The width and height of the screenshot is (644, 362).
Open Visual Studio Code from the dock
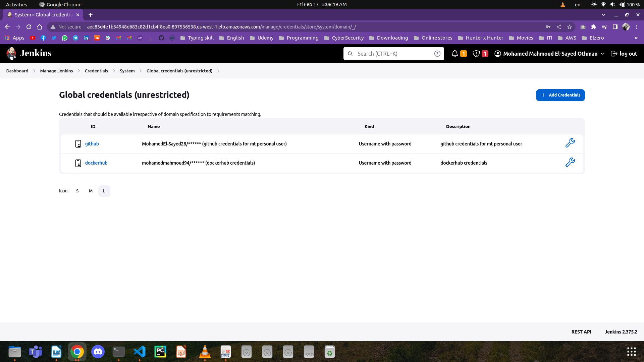[140, 352]
